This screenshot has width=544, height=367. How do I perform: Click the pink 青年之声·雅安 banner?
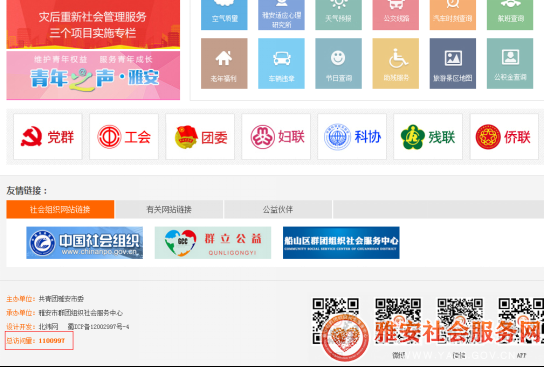tap(93, 75)
